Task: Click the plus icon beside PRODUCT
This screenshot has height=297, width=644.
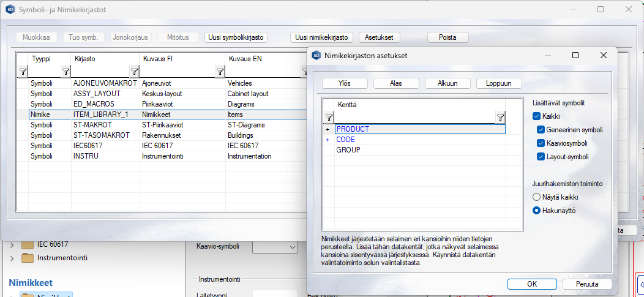Action: point(328,130)
